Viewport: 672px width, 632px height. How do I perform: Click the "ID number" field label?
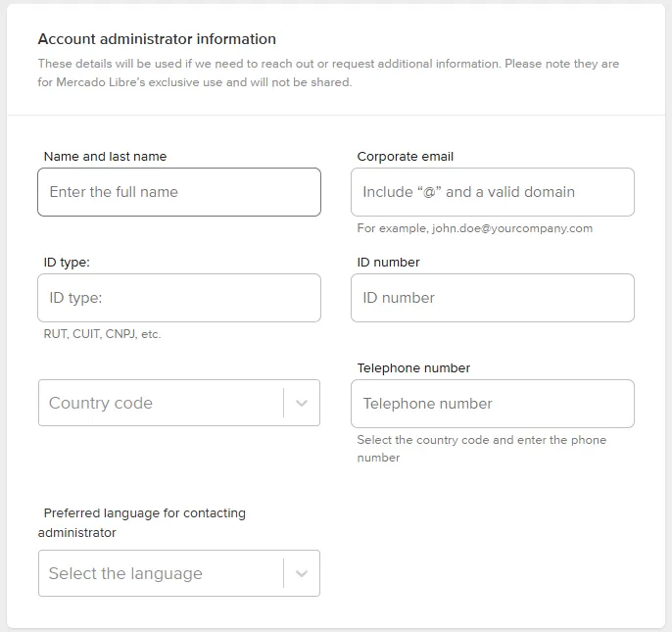pyautogui.click(x=389, y=263)
